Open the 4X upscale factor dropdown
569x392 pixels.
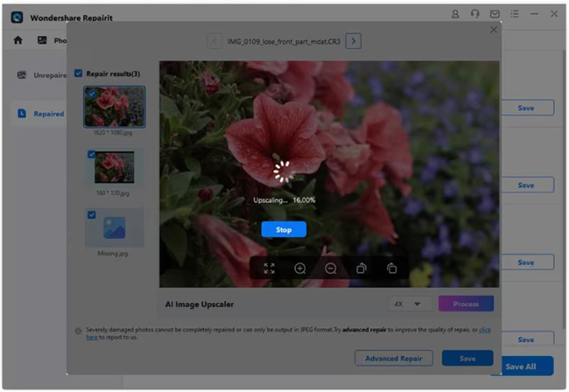click(410, 304)
